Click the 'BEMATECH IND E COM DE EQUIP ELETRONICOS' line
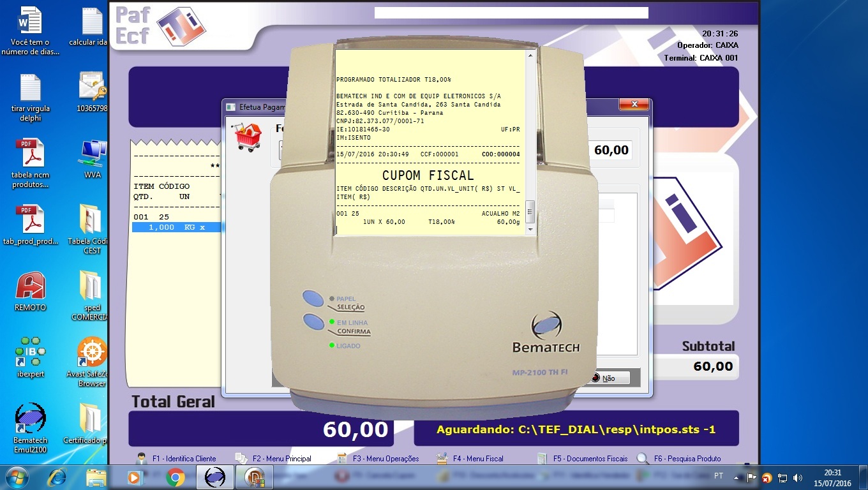The image size is (868, 490). (418, 96)
